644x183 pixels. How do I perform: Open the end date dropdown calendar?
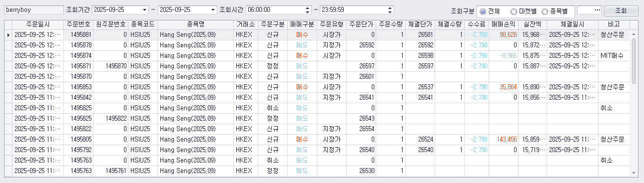213,9
